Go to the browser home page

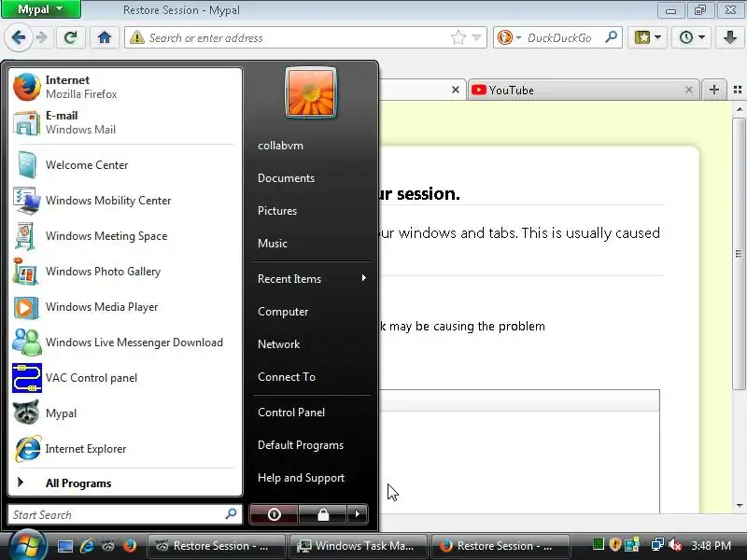tap(105, 37)
